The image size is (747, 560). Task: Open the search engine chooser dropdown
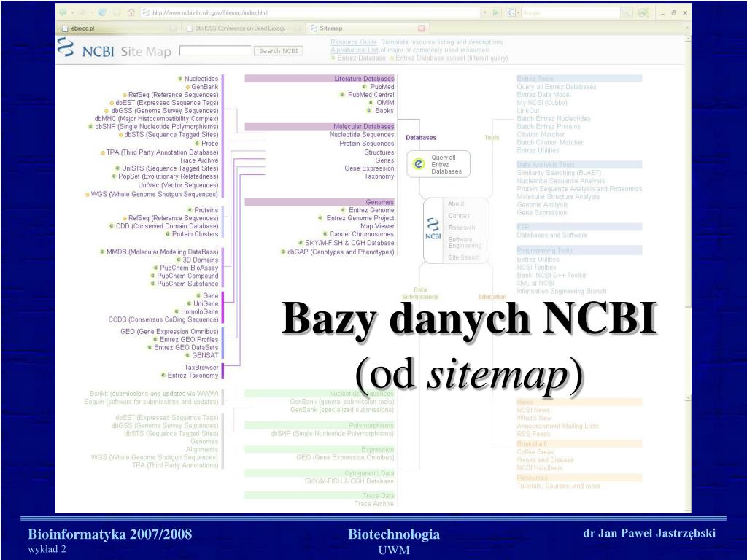[x=519, y=13]
